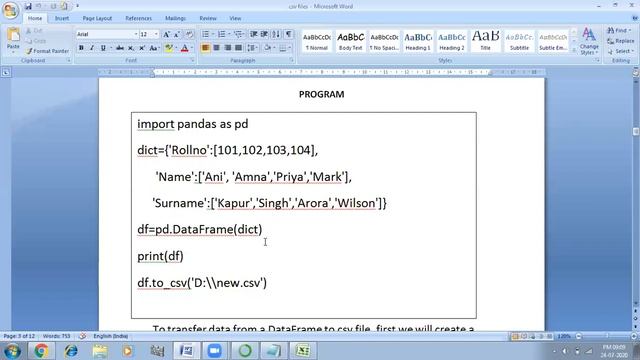Click the Paste button
Viewport: 640px width, 360px height.
13,40
